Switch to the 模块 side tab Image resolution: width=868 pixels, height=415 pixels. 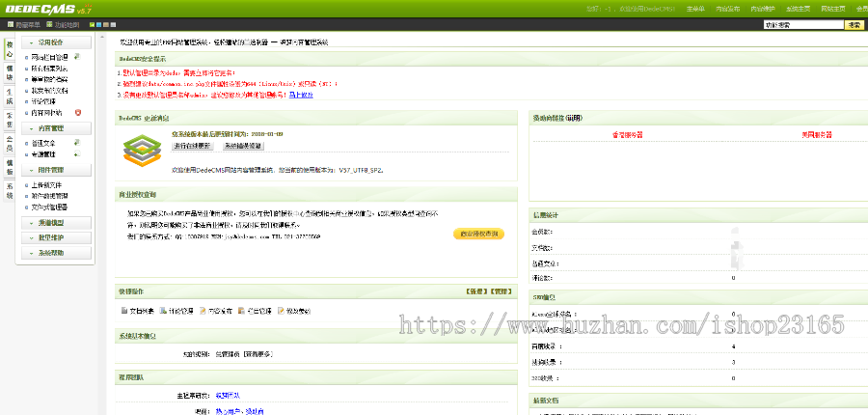[x=10, y=72]
